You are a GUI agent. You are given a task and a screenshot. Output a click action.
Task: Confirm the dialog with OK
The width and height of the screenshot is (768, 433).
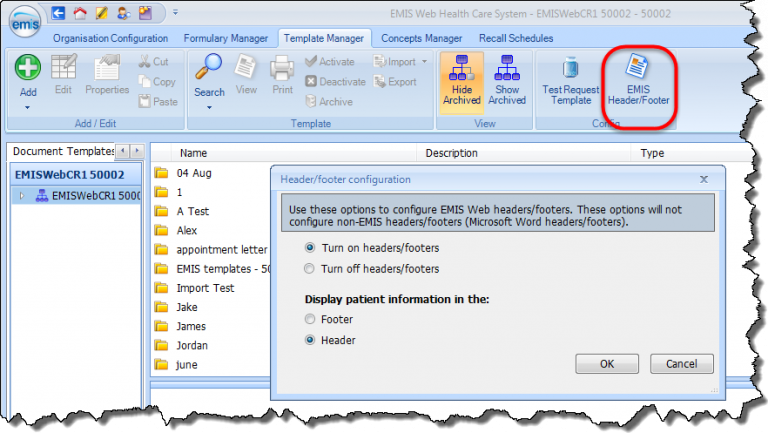coord(607,364)
